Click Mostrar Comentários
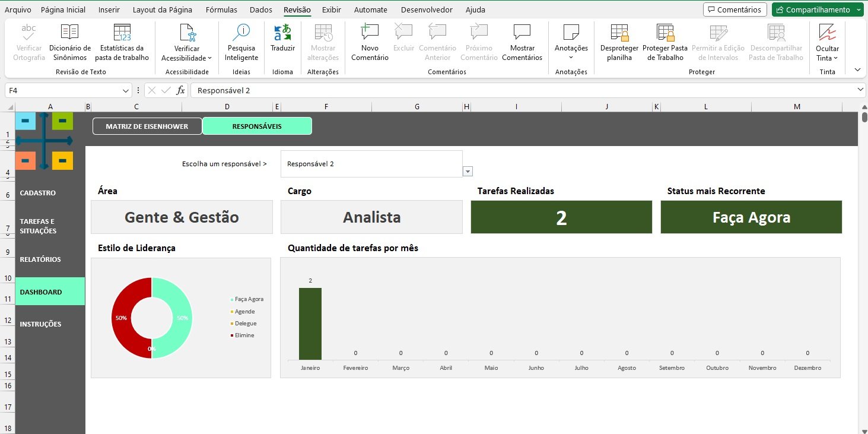Image resolution: width=868 pixels, height=434 pixels. coord(522,43)
